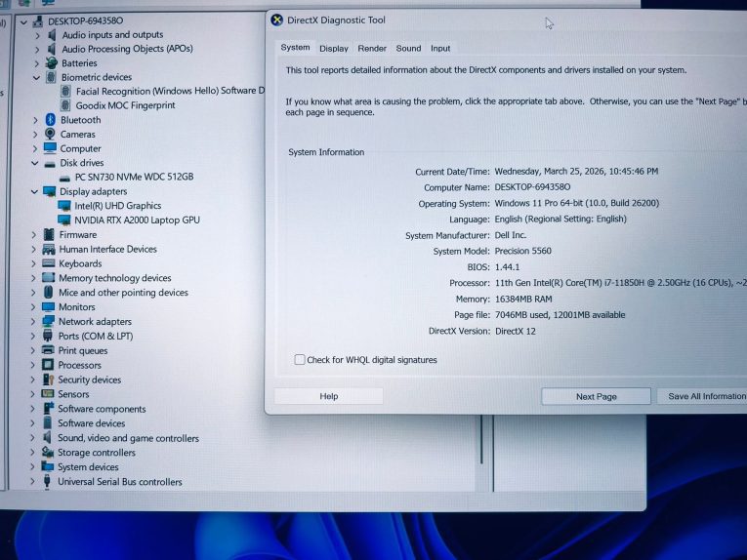The height and width of the screenshot is (560, 747).
Task: Click the Cameras category icon
Action: pyautogui.click(x=50, y=135)
